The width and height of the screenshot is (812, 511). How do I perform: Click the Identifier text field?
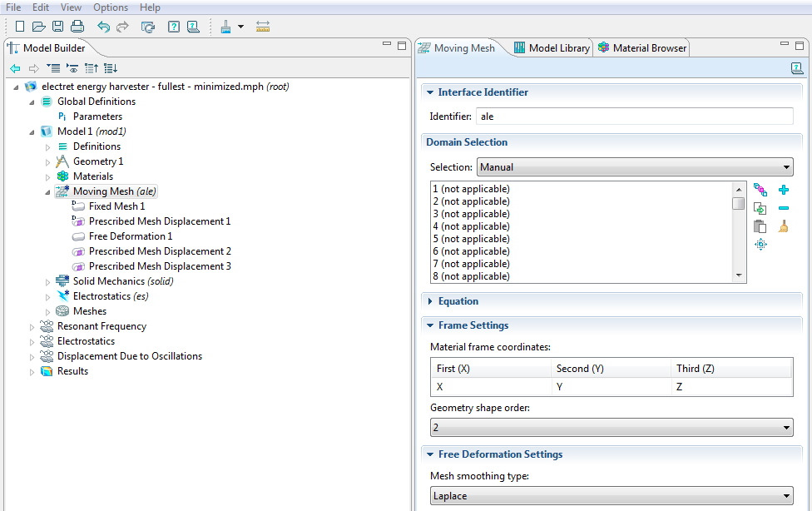[x=634, y=117]
